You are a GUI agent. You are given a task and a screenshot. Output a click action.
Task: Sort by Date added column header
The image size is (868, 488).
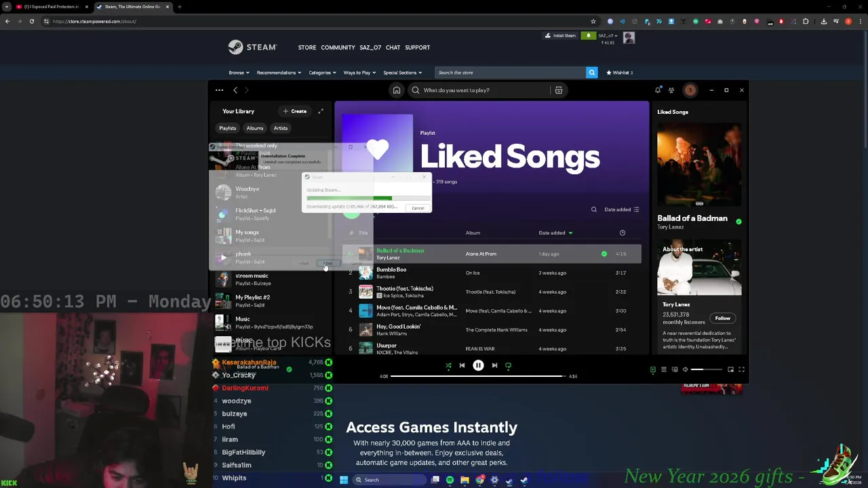[555, 233]
